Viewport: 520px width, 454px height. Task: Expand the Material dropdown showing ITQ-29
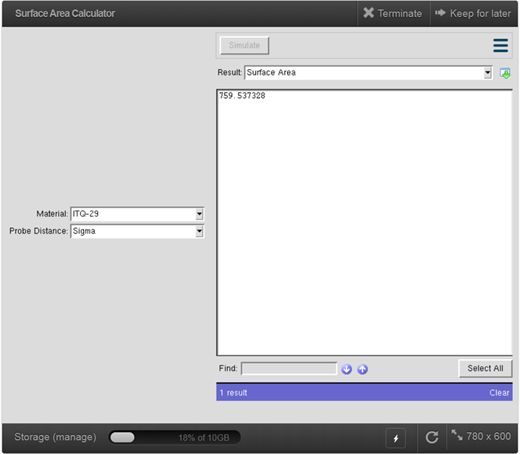click(x=137, y=214)
